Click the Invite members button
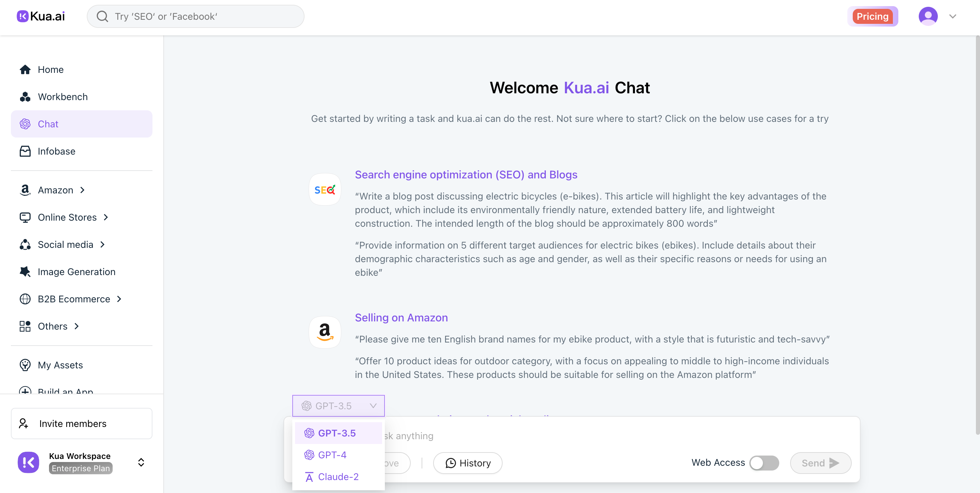The width and height of the screenshot is (980, 493). coord(81,424)
